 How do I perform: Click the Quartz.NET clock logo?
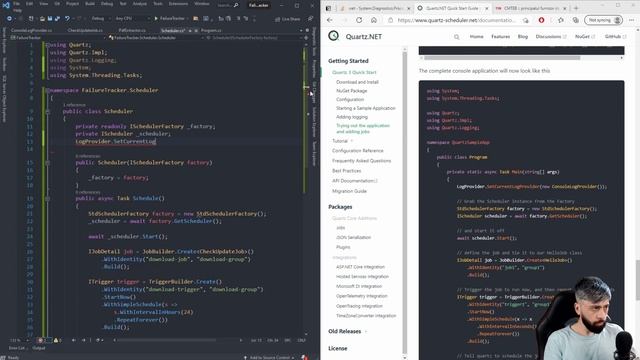pyautogui.click(x=333, y=36)
